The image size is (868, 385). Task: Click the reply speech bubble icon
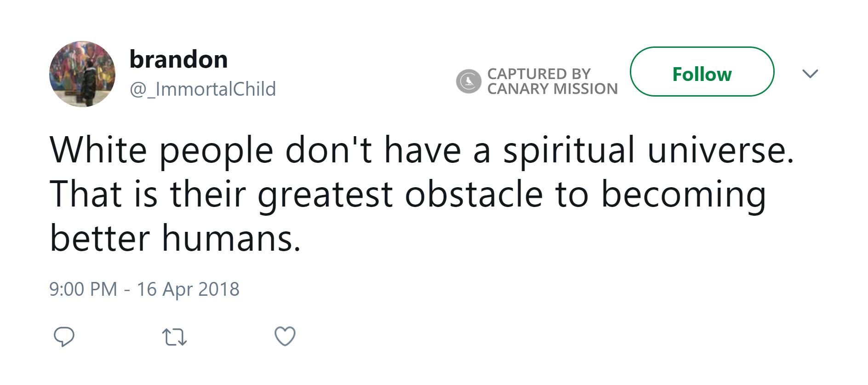tap(64, 337)
